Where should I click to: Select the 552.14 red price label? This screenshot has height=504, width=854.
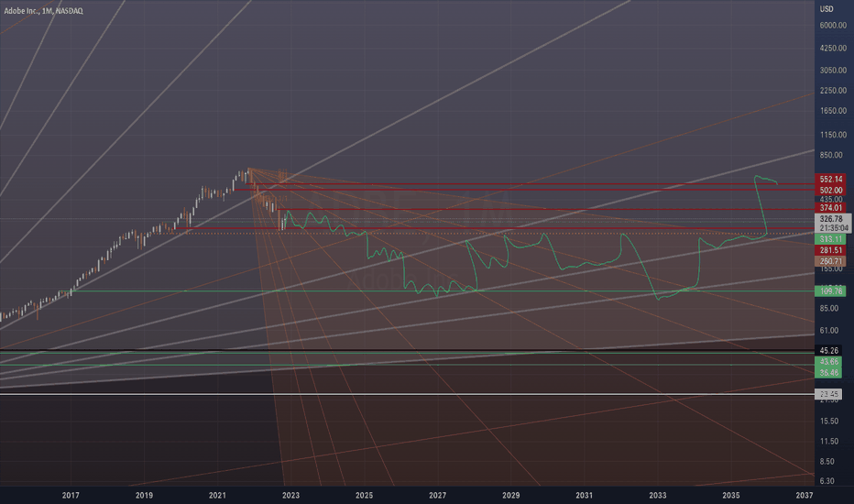(x=830, y=179)
